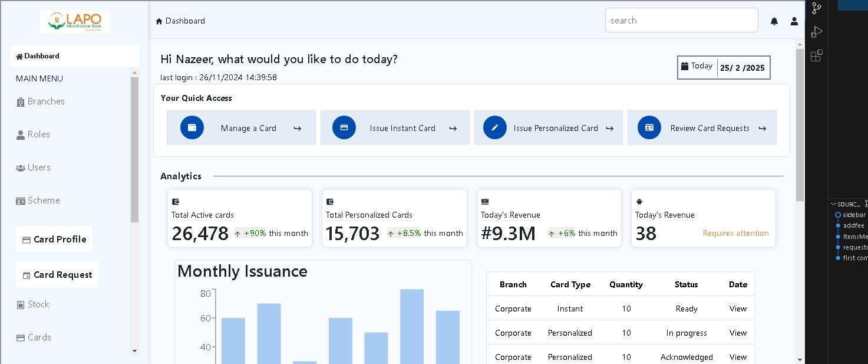Click the home icon in the breadcrumb
Screen dimensions: 868x364
click(x=159, y=21)
